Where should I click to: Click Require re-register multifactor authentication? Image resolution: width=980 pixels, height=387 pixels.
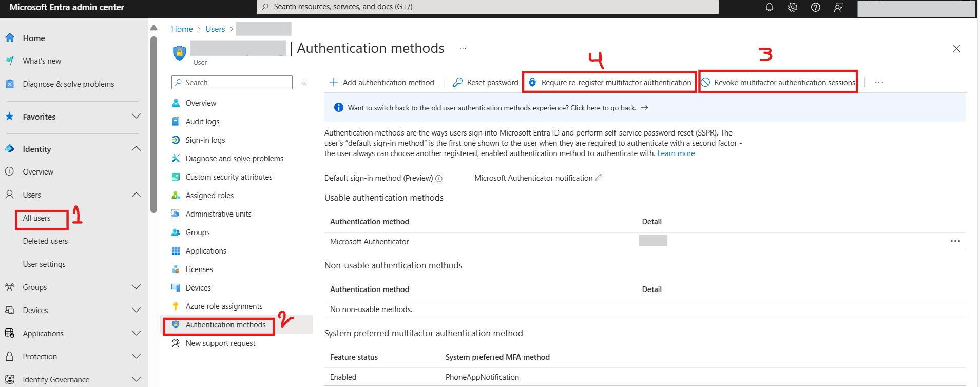[610, 83]
